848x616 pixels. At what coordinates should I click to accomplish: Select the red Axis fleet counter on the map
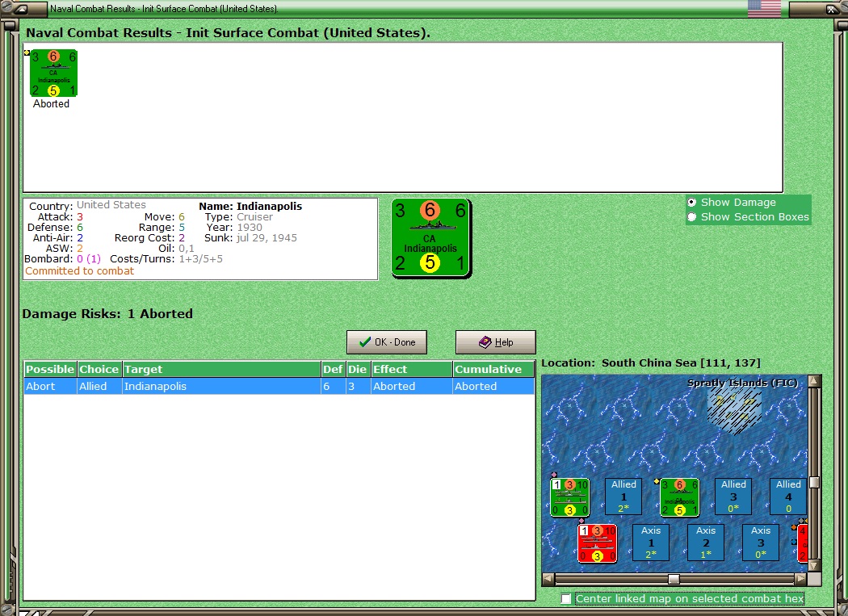597,543
